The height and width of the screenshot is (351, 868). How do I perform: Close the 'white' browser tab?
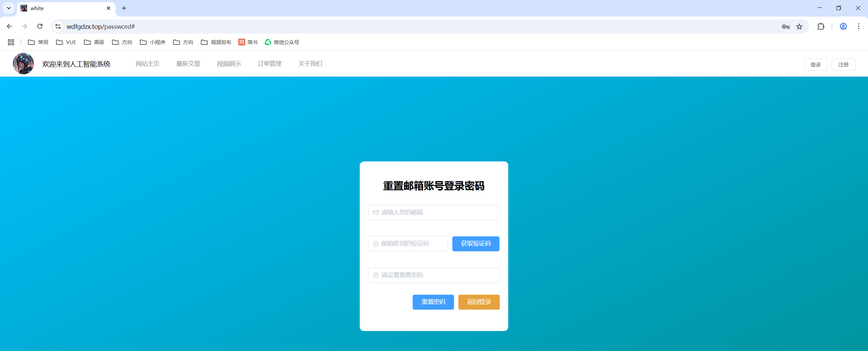[108, 8]
